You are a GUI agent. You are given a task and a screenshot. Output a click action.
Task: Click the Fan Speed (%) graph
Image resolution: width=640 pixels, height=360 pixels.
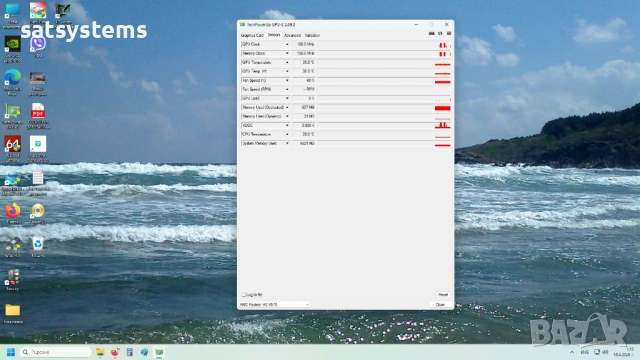(x=384, y=80)
